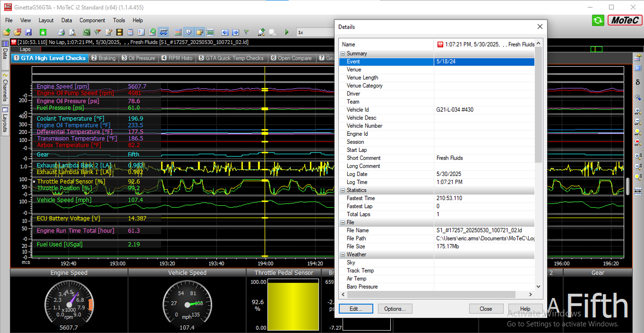The image size is (644, 333).
Task: Click the filmstrip video icon
Action: 120,32
